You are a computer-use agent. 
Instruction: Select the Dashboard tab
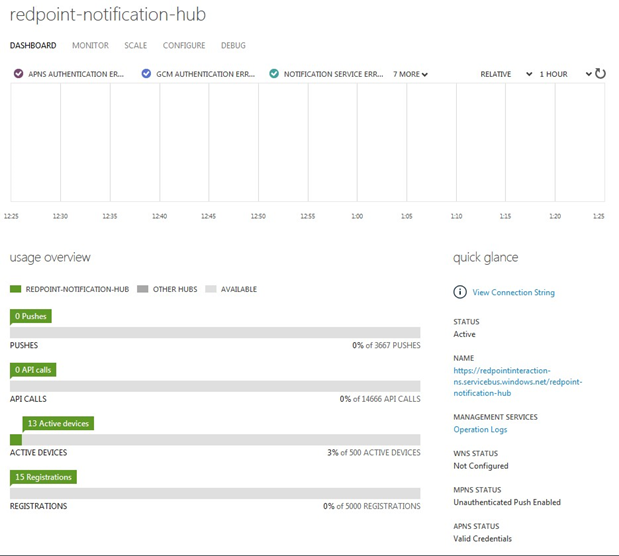pyautogui.click(x=33, y=45)
